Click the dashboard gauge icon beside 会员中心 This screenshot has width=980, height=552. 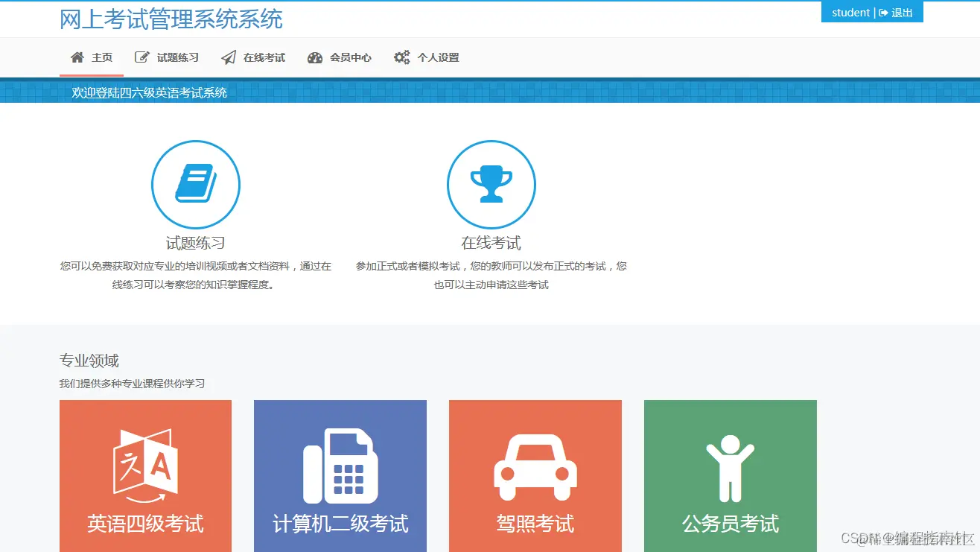click(315, 57)
